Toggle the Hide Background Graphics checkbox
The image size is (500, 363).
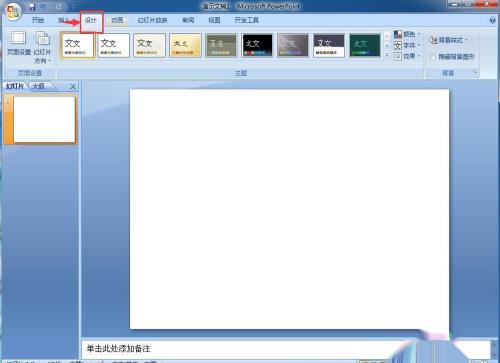click(433, 57)
